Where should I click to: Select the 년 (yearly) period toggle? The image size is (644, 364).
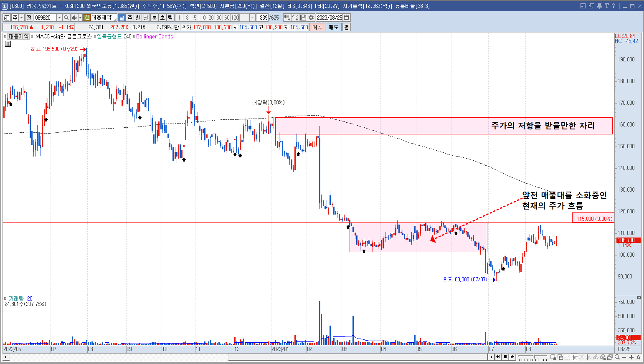(x=145, y=18)
